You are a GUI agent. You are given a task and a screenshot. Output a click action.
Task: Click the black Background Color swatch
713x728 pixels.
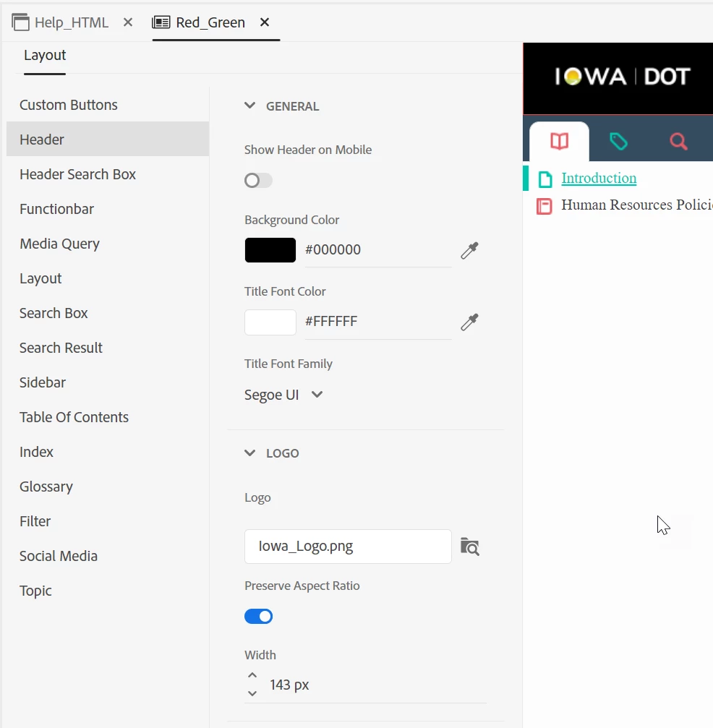[x=270, y=250]
